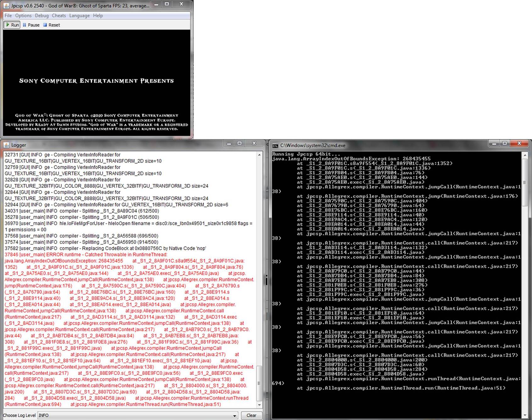The image size is (532, 420).
Task: Minimize the Logger window
Action: pos(229,144)
